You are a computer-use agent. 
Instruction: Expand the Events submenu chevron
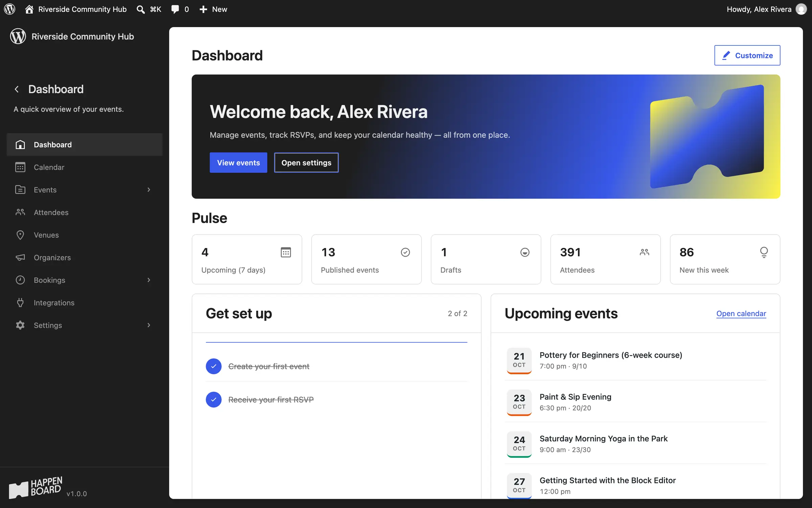(149, 190)
